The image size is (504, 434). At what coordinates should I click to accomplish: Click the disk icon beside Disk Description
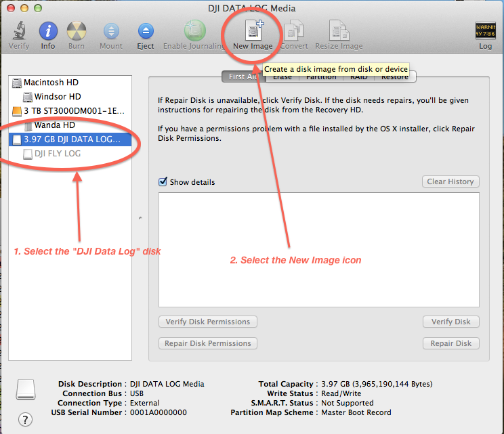tap(26, 389)
